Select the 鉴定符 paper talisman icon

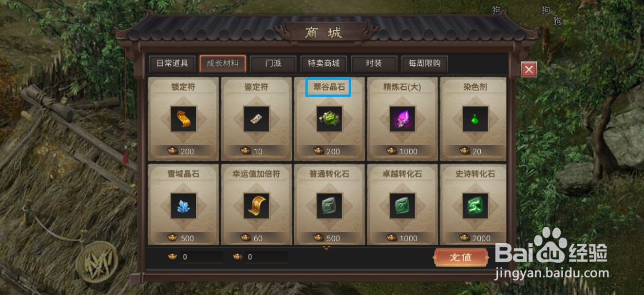click(257, 119)
